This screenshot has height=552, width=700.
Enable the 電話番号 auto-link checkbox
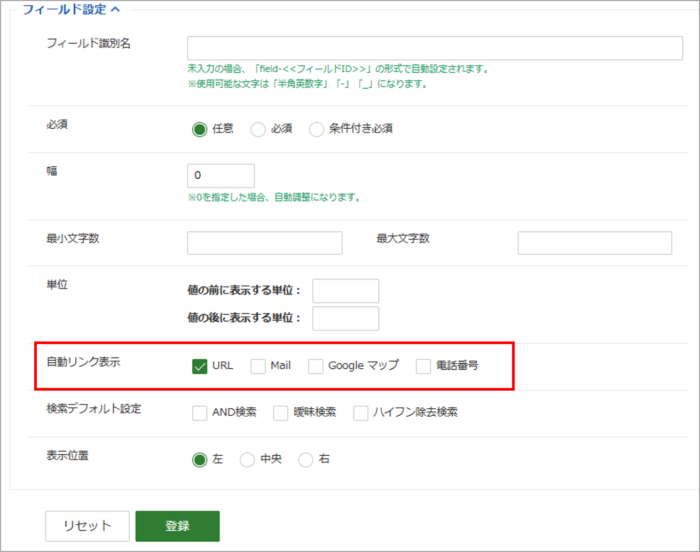423,366
